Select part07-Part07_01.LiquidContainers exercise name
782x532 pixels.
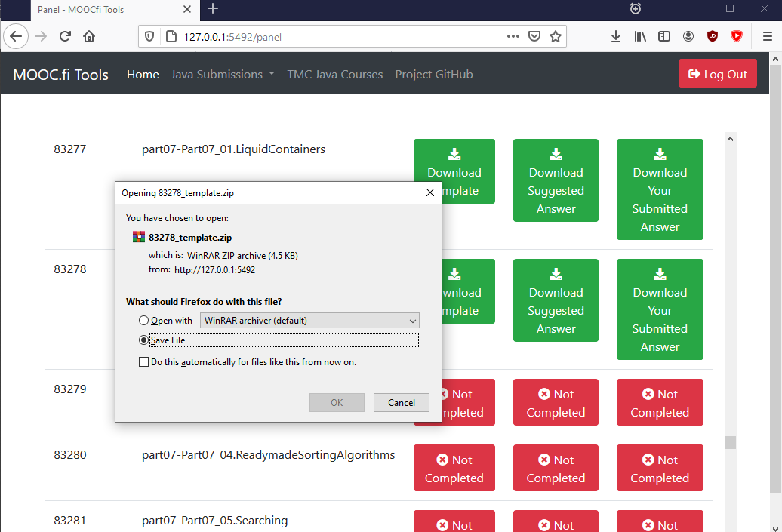point(233,149)
